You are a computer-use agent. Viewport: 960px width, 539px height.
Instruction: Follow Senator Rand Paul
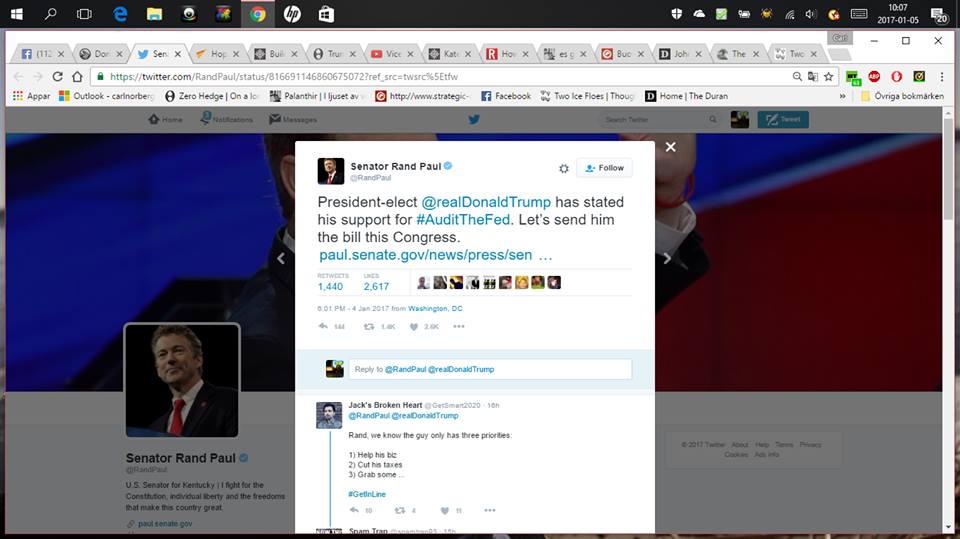(604, 168)
